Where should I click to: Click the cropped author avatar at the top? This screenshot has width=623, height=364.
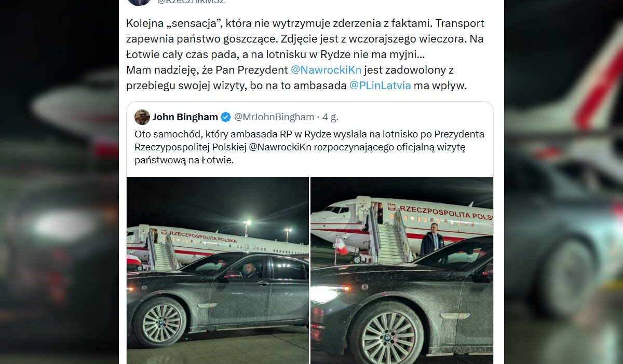(x=139, y=2)
